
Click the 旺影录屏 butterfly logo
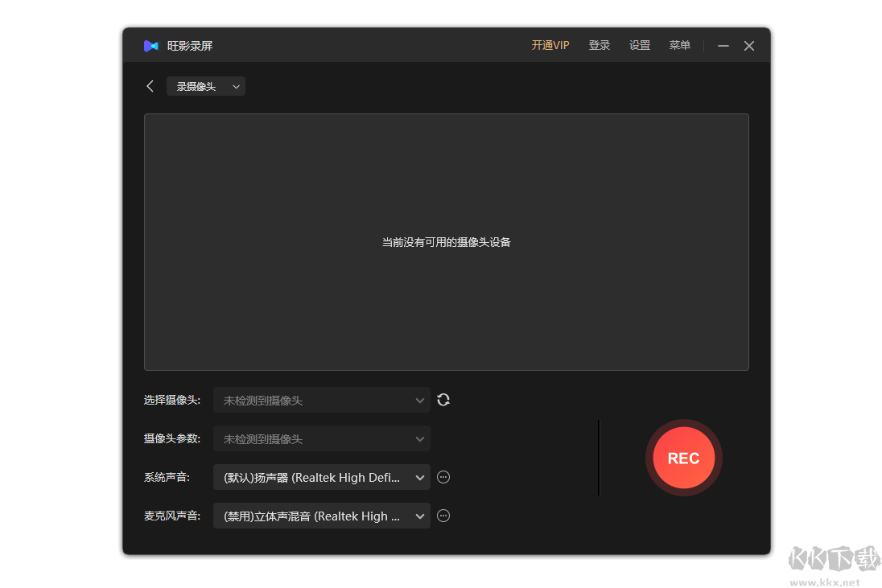click(x=151, y=45)
